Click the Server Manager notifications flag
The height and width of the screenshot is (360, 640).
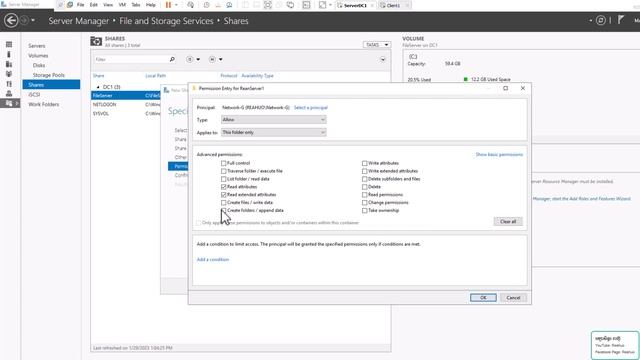coord(621,20)
